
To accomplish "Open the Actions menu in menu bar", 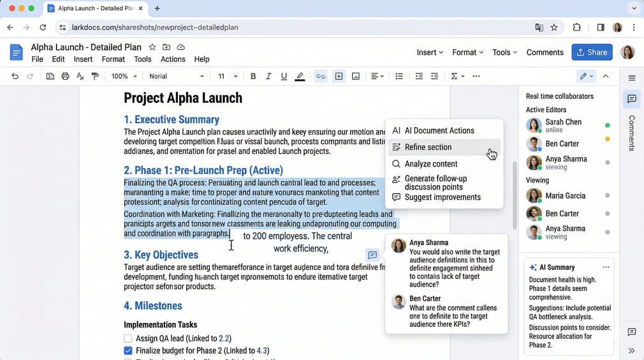I will [173, 59].
